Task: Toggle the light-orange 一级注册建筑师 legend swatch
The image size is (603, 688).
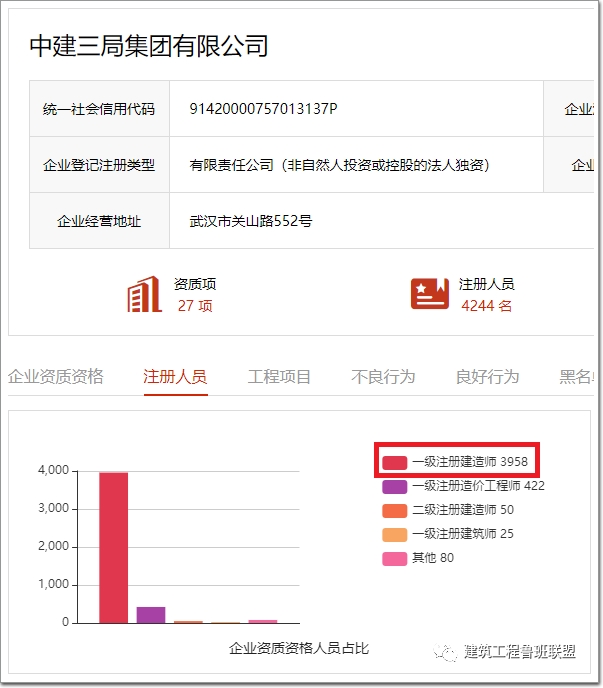Action: coord(394,534)
